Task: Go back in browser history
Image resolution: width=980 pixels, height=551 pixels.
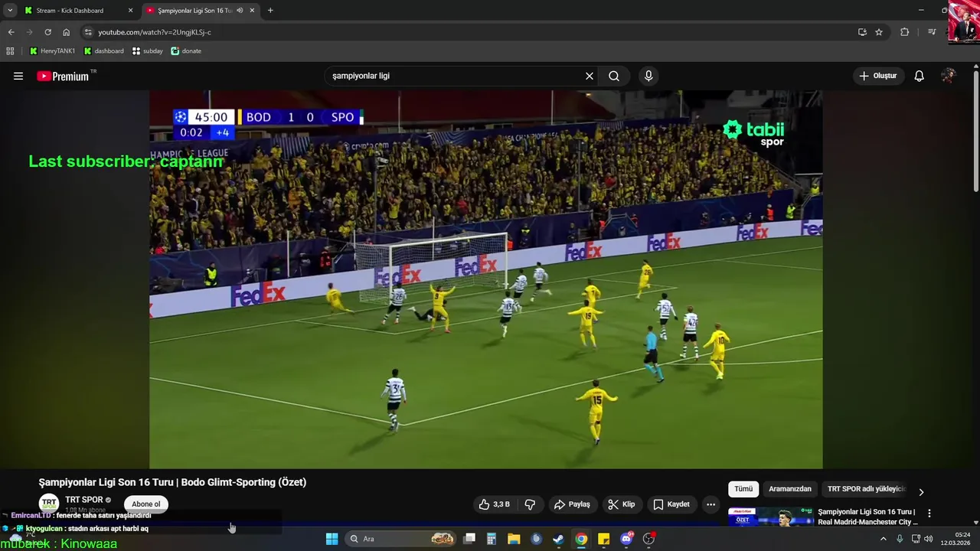Action: coord(11,32)
